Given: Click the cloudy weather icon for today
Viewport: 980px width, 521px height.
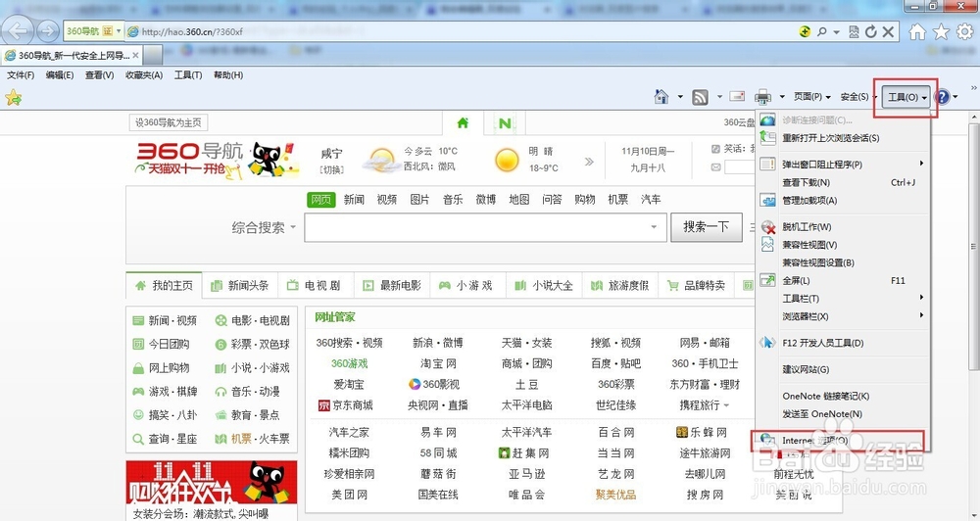Looking at the screenshot, I should pyautogui.click(x=380, y=162).
